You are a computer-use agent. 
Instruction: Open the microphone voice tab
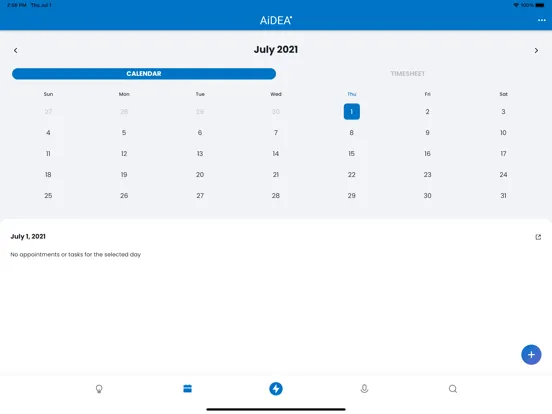[x=364, y=389]
